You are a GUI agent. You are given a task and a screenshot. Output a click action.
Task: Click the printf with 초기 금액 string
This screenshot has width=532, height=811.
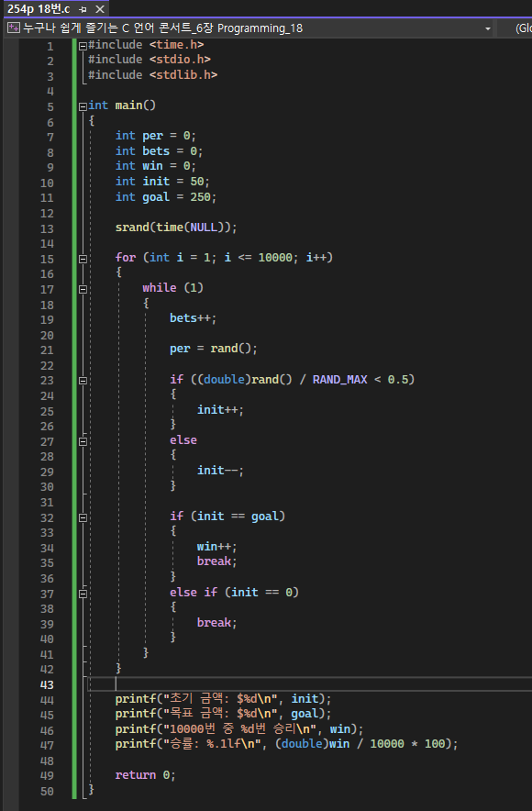223,699
